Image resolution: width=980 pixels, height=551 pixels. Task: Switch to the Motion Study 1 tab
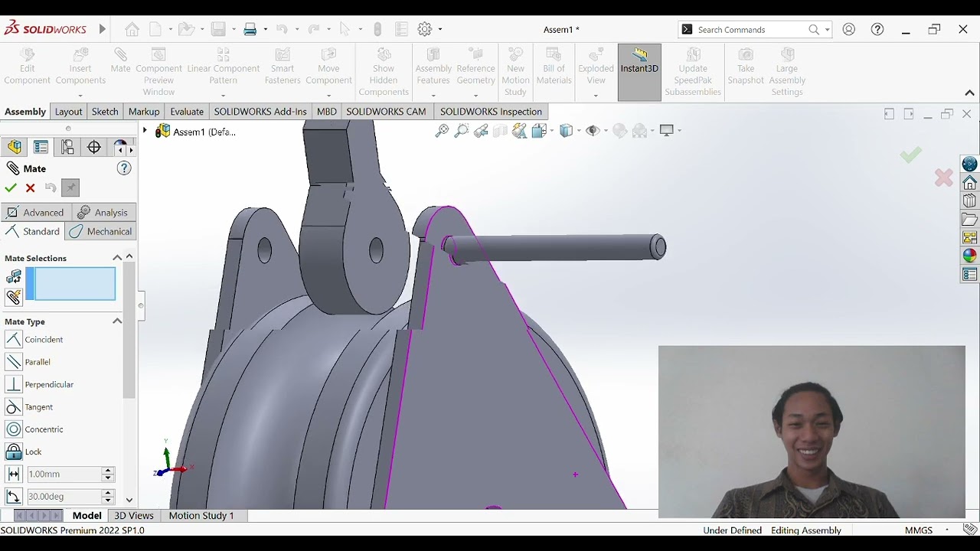coord(201,515)
